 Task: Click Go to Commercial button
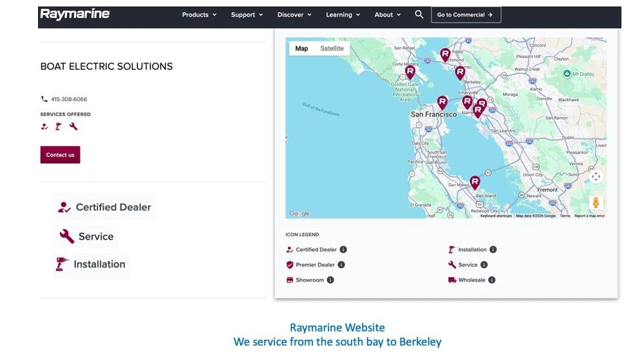click(466, 15)
